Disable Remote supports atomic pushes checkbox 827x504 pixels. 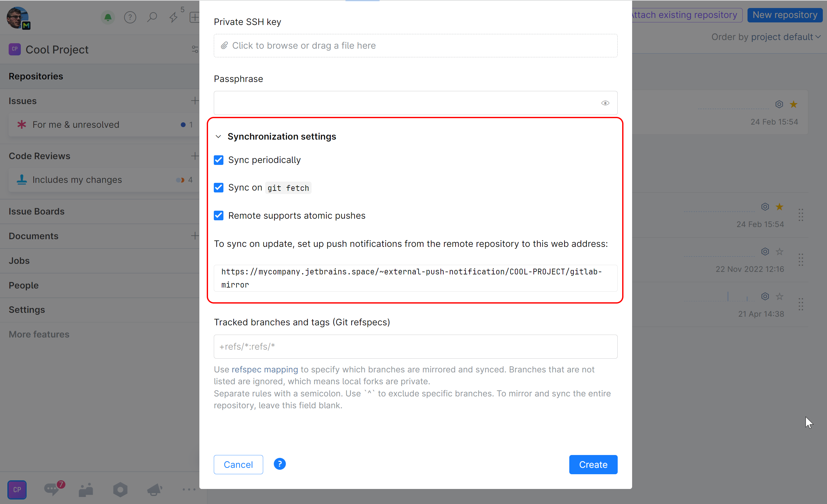219,215
